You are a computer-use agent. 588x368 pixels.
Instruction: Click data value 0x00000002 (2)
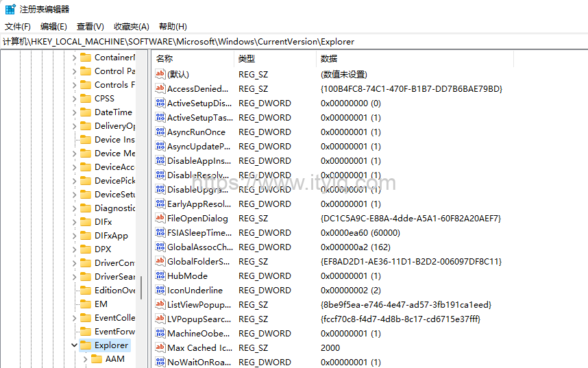point(351,291)
